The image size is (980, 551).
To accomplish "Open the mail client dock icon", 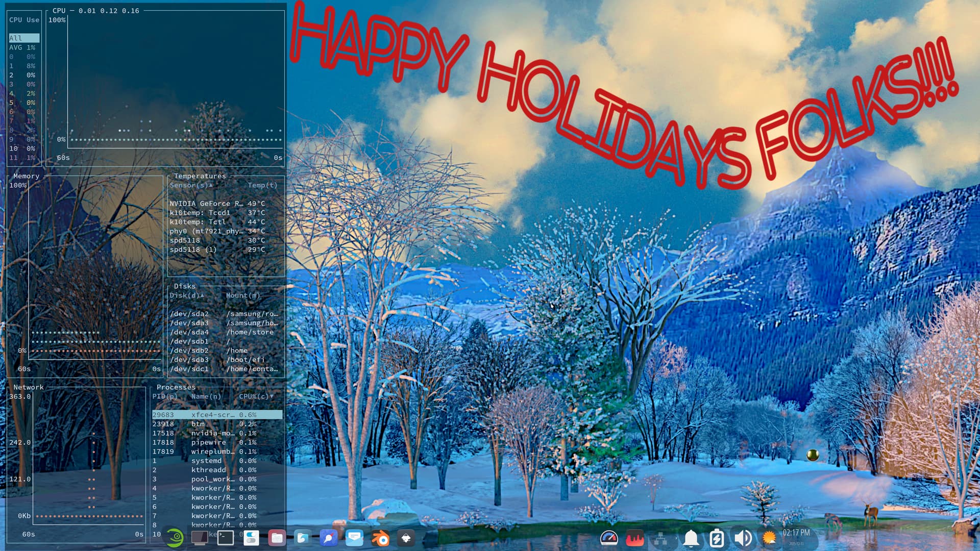I will [x=354, y=538].
